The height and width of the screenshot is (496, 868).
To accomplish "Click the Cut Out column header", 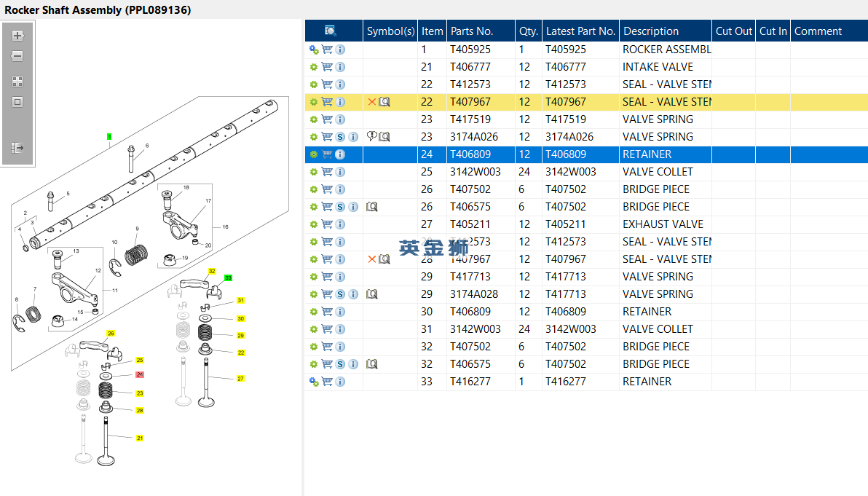I will click(733, 31).
